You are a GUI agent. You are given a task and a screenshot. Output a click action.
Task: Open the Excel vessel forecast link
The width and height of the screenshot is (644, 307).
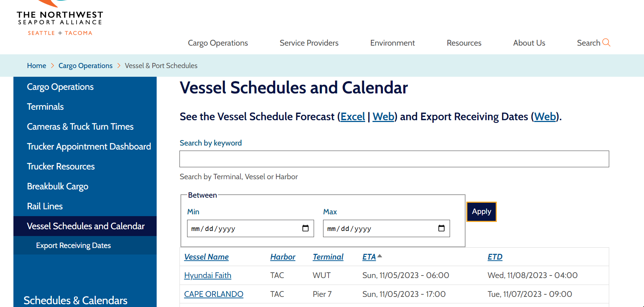352,117
